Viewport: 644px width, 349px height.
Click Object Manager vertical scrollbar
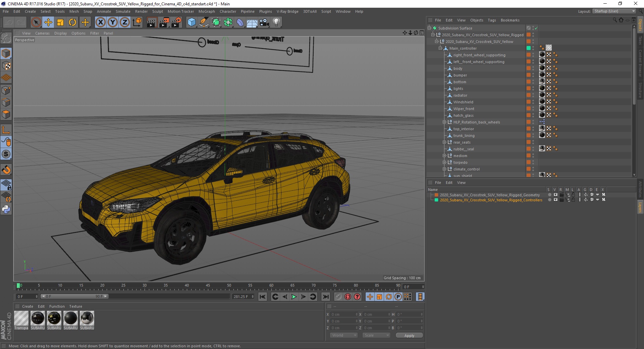point(634,67)
